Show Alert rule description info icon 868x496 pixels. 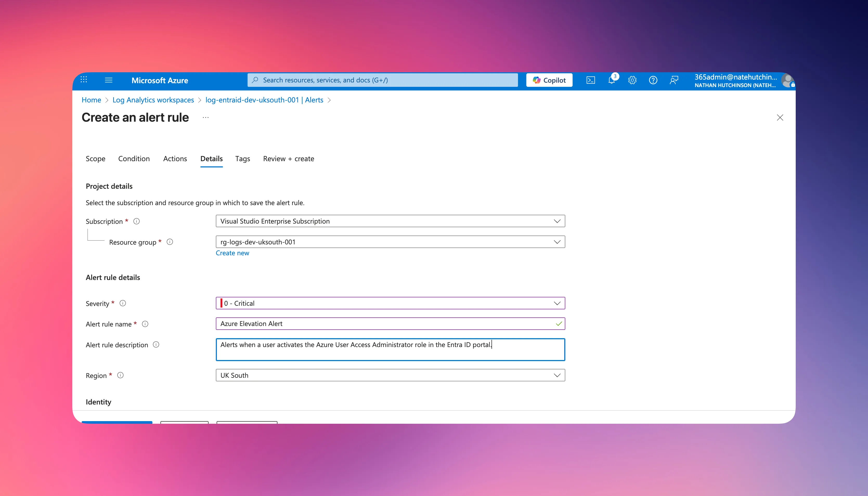156,345
